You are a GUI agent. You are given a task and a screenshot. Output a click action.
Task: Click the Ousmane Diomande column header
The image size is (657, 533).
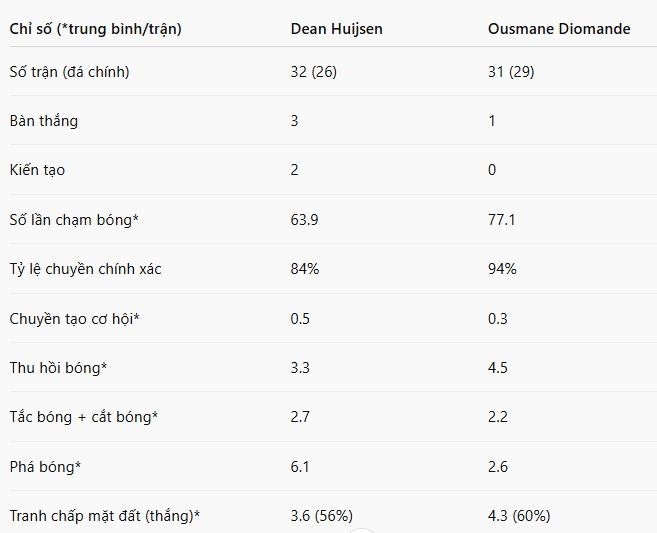(x=559, y=29)
